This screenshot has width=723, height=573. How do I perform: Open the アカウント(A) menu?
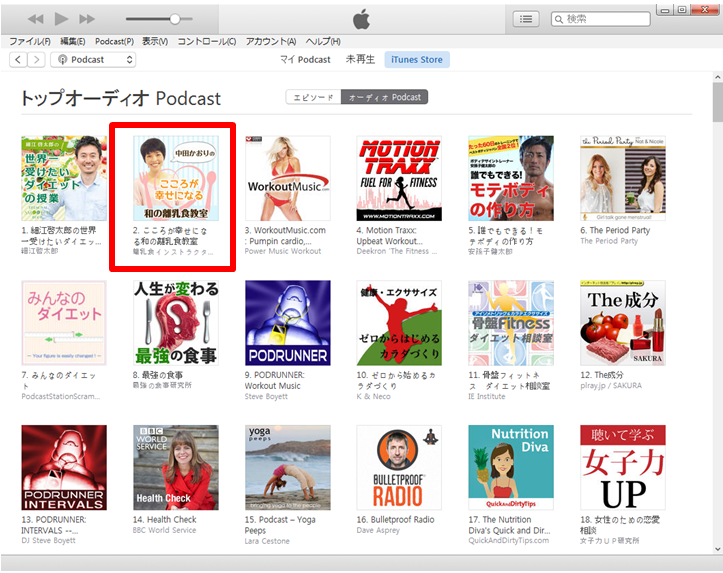point(271,41)
